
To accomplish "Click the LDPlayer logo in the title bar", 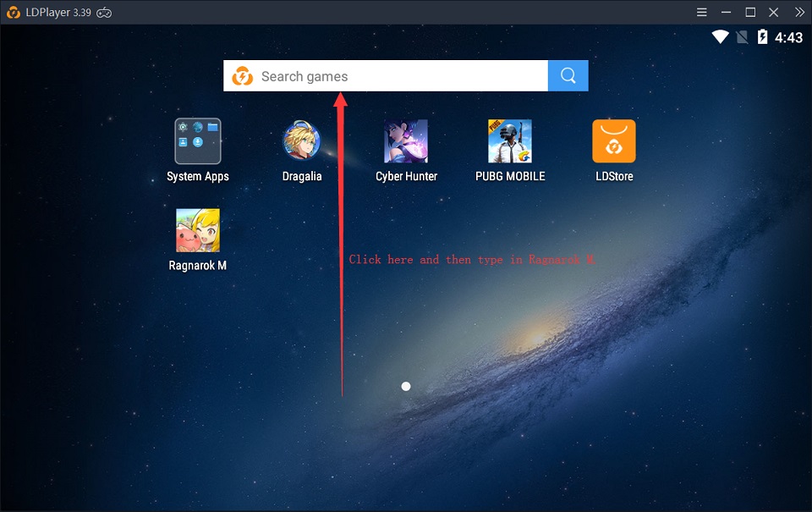I will 14,13.
